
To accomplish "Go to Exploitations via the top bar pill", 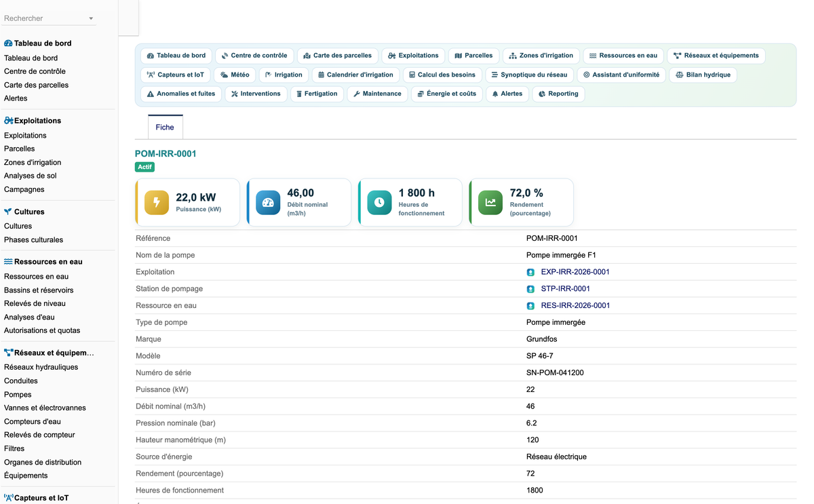I will click(414, 56).
